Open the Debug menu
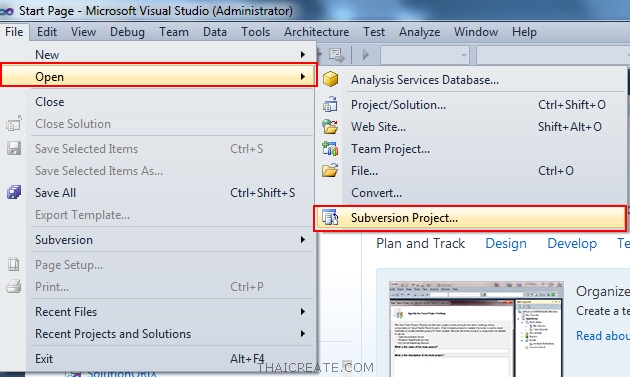 (x=127, y=32)
